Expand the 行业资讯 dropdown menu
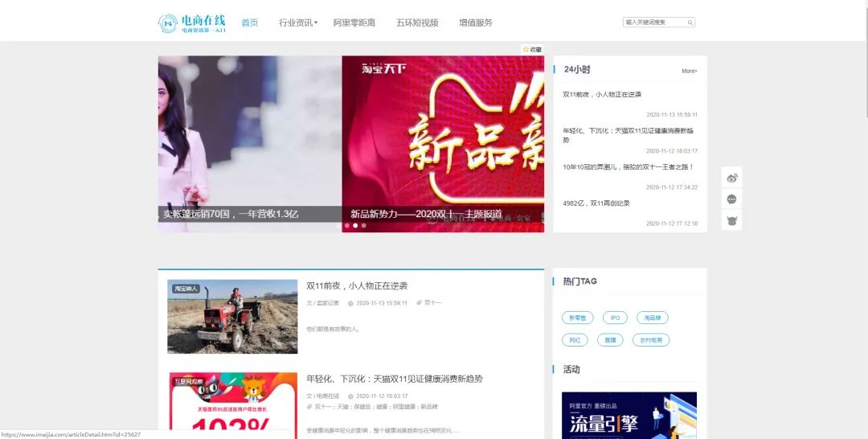 [x=298, y=23]
